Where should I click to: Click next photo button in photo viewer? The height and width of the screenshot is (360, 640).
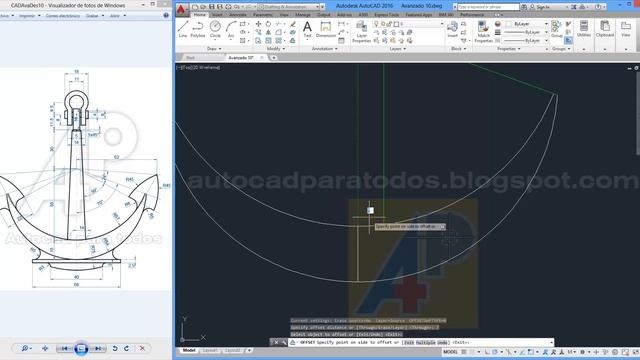[98, 349]
